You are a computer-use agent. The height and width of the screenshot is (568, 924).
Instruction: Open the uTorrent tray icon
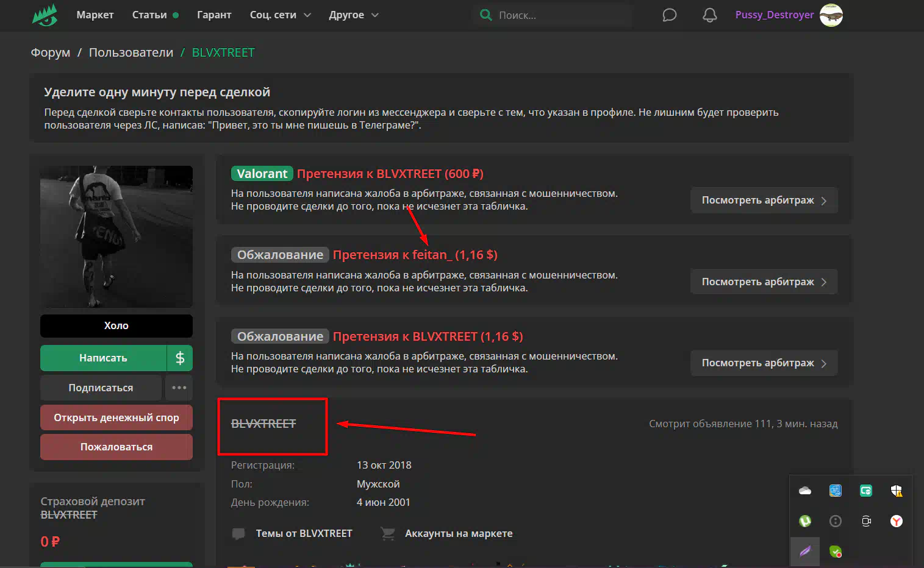(x=805, y=521)
